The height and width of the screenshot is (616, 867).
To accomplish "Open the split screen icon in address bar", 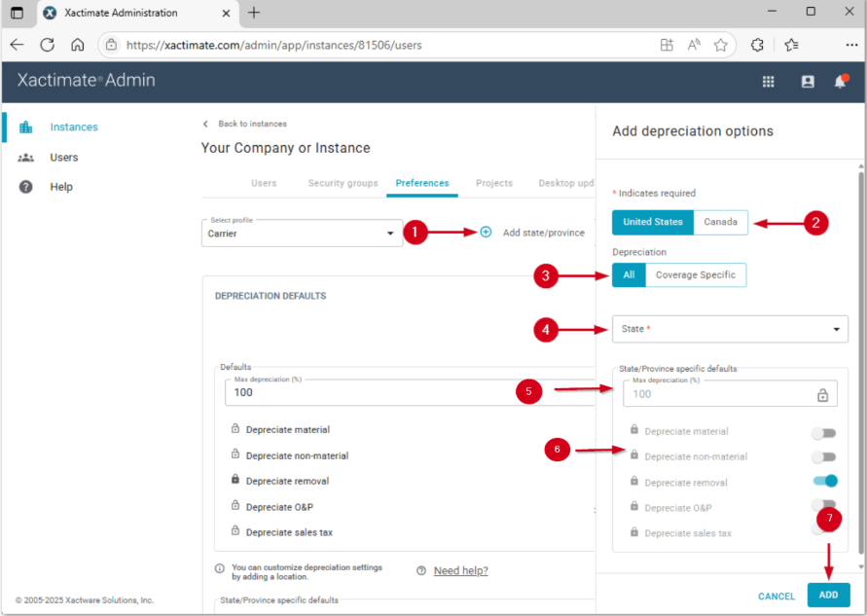I will tap(667, 45).
